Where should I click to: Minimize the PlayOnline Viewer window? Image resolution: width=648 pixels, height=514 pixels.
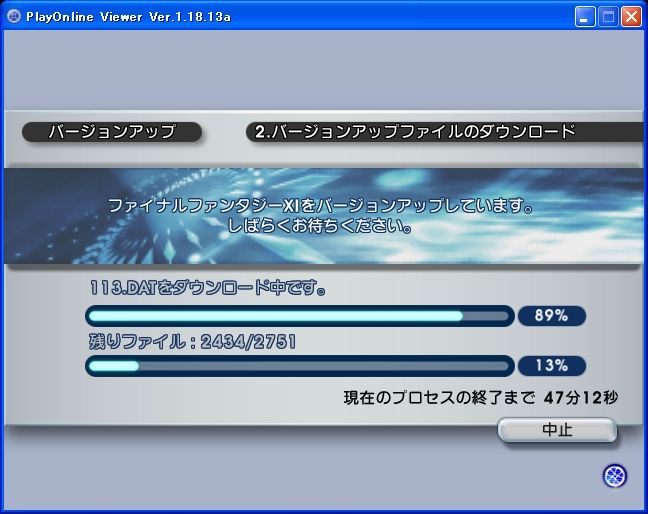585,17
